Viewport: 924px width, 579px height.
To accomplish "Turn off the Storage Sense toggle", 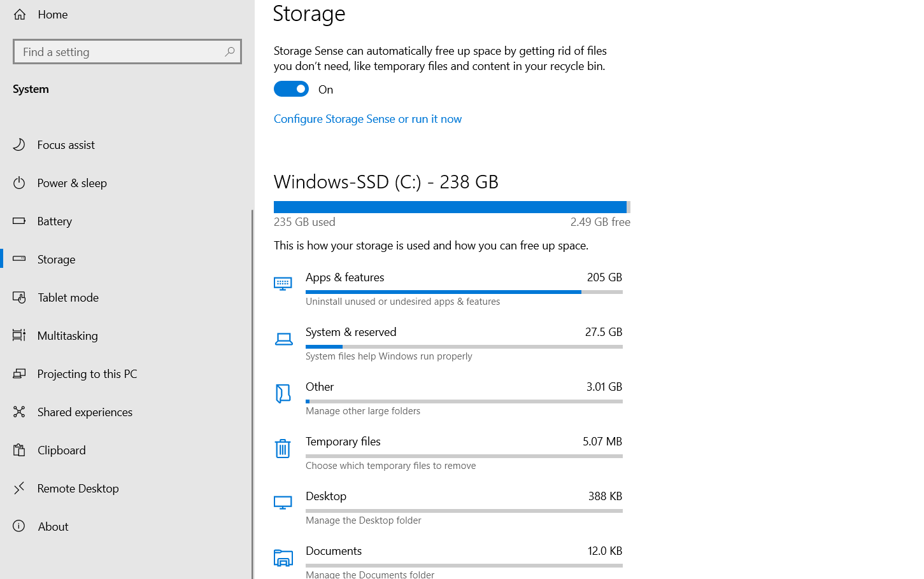I will tap(291, 89).
